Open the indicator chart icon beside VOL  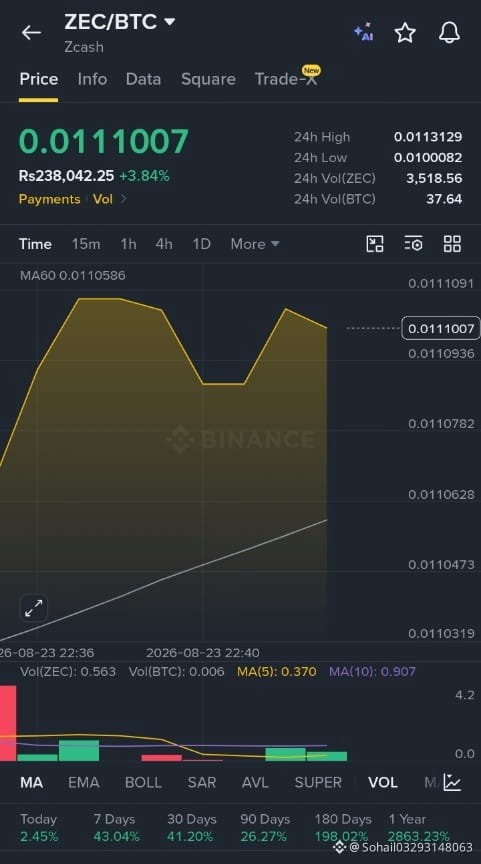pyautogui.click(x=452, y=782)
